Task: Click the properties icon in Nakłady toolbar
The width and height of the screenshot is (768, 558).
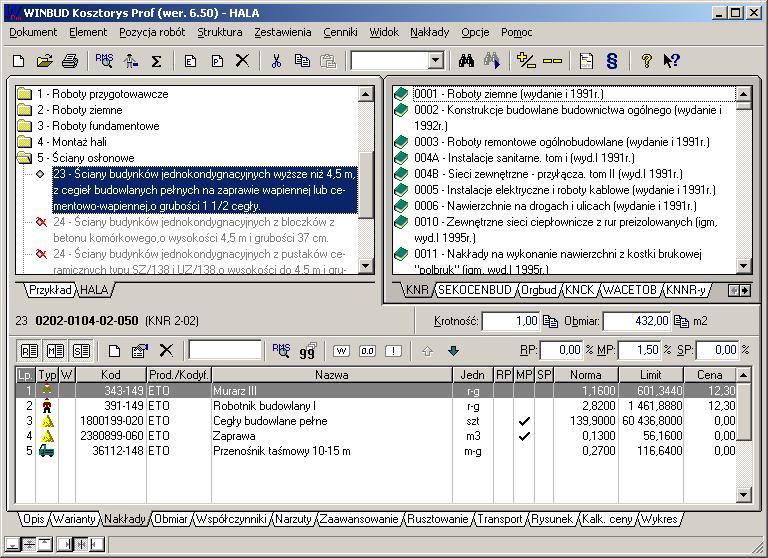Action: coord(140,351)
